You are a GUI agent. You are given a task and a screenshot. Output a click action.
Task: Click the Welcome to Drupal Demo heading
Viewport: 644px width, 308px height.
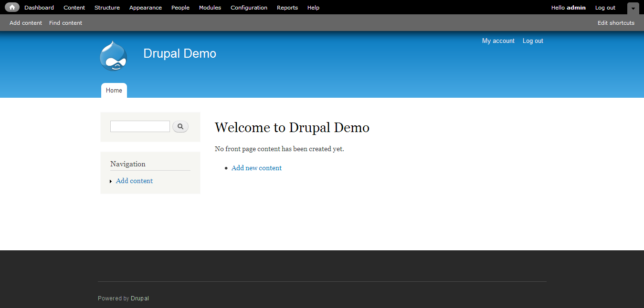click(x=292, y=127)
